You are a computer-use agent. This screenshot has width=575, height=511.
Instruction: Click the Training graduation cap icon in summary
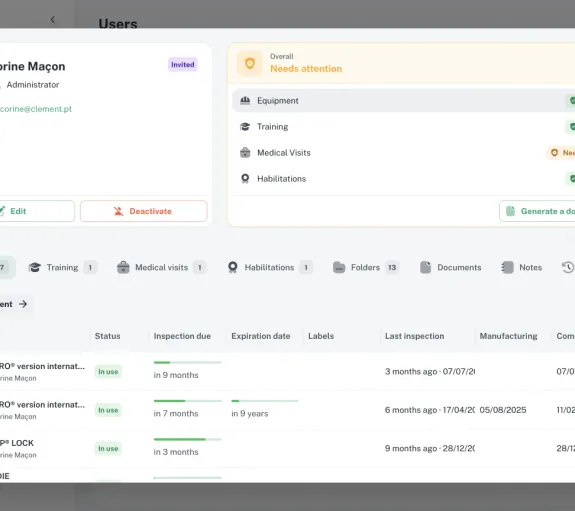pos(245,127)
